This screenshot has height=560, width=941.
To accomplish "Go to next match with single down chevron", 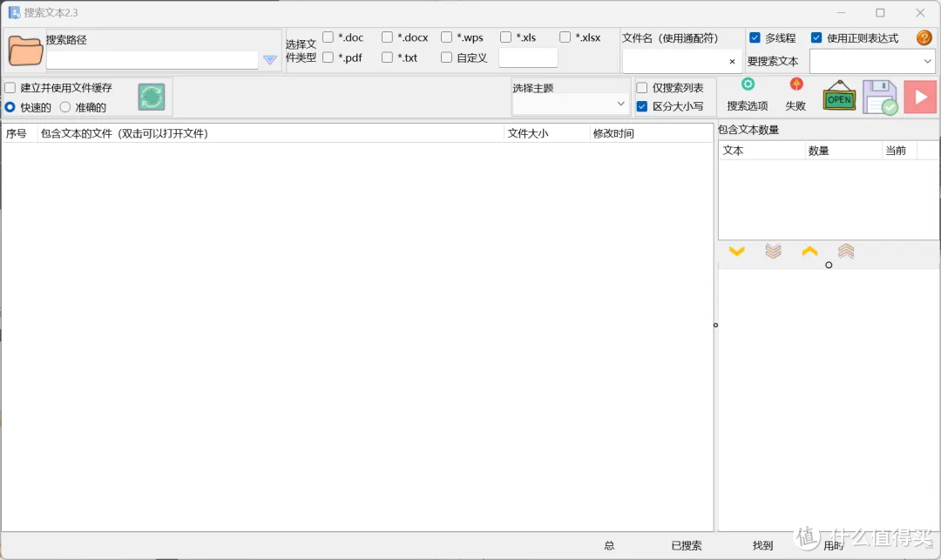I will [737, 251].
